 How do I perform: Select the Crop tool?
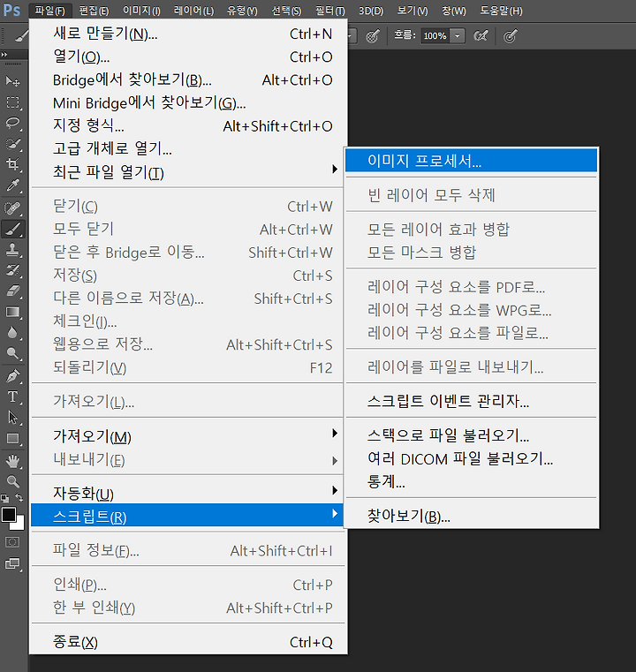coord(13,164)
